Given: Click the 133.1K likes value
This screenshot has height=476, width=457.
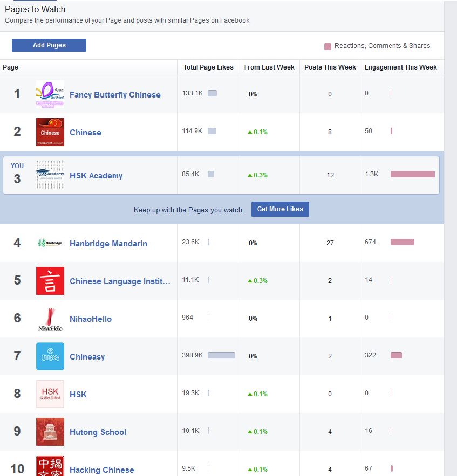Looking at the screenshot, I should pyautogui.click(x=193, y=93).
